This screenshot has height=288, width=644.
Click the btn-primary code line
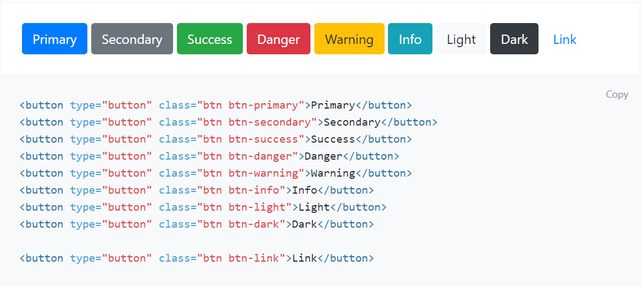pos(215,105)
